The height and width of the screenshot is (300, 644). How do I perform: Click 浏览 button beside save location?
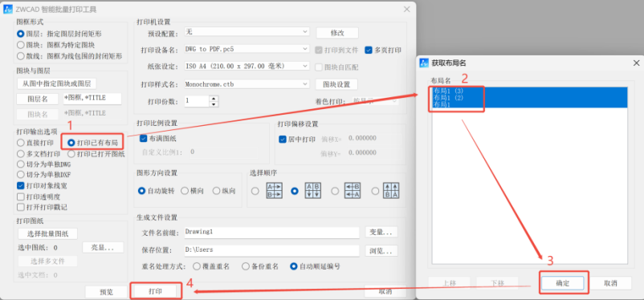click(x=381, y=250)
